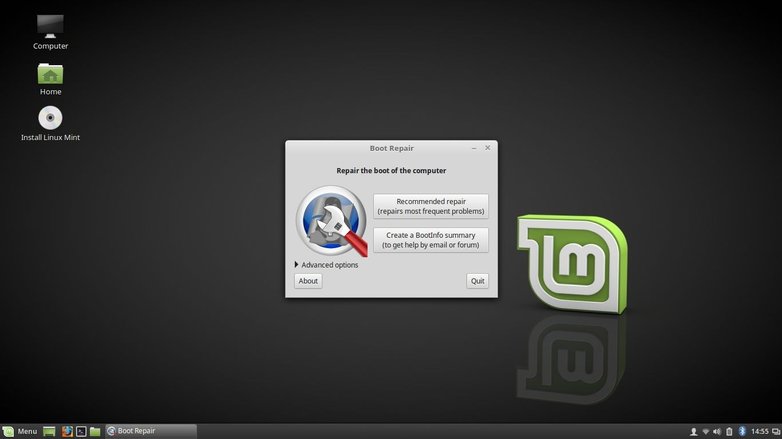Open the volume tray icon

[x=717, y=432]
